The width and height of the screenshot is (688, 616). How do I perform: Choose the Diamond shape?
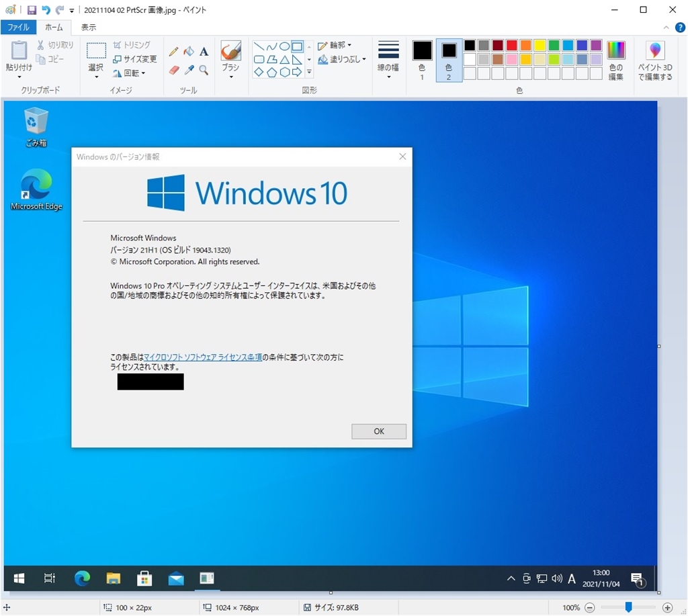coord(259,72)
